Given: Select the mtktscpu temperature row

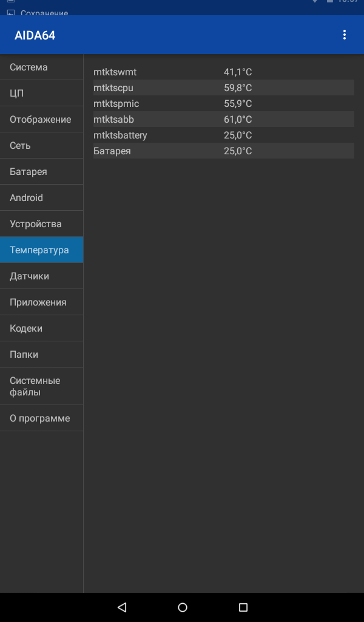Looking at the screenshot, I should click(x=224, y=87).
